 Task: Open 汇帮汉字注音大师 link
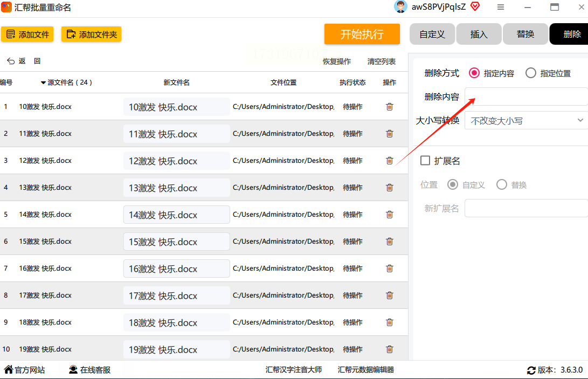click(294, 370)
